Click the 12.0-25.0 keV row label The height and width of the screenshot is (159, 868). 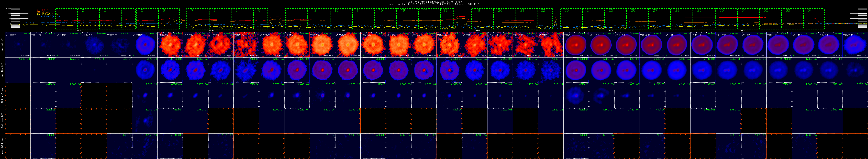point(2,95)
